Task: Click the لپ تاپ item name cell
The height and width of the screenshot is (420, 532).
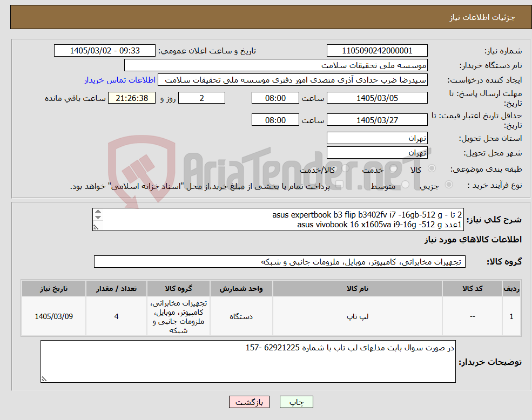Action: click(357, 316)
